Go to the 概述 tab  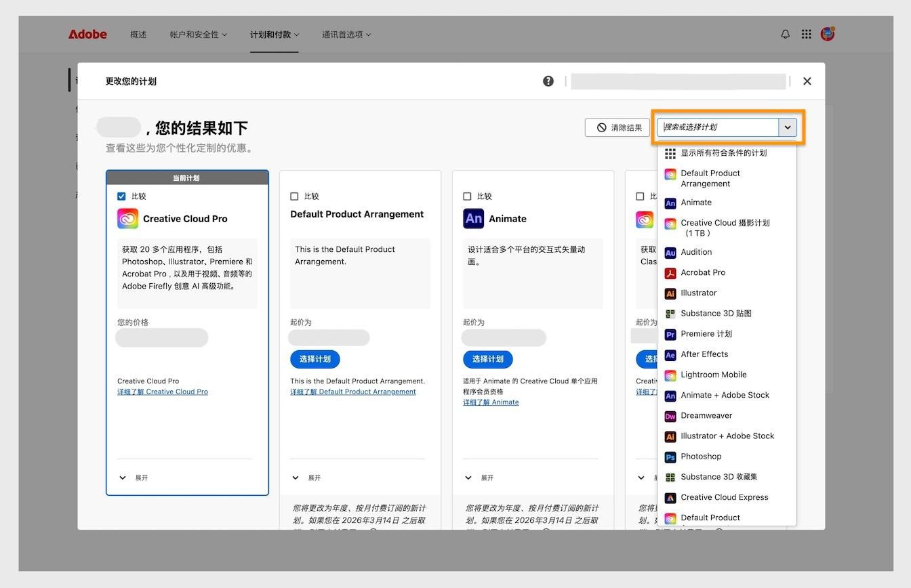(x=138, y=35)
